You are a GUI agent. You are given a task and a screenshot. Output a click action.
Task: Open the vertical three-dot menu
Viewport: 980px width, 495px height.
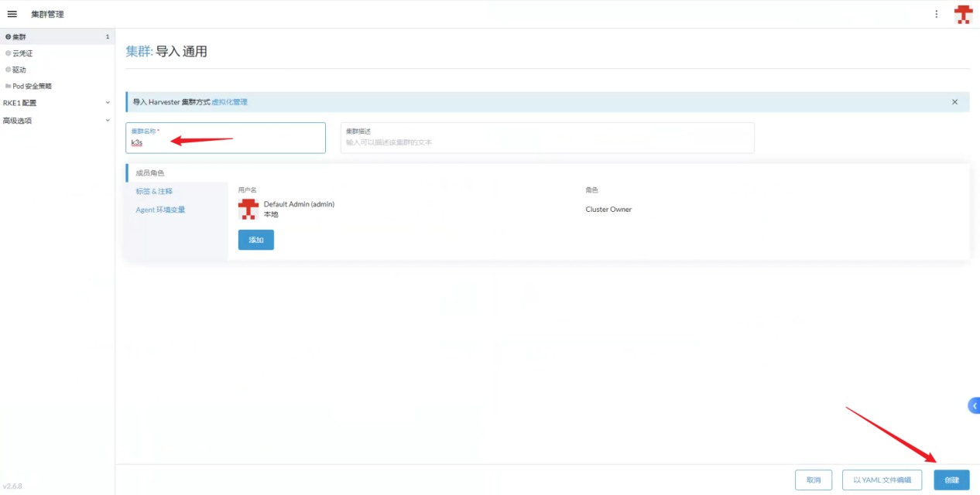point(937,14)
